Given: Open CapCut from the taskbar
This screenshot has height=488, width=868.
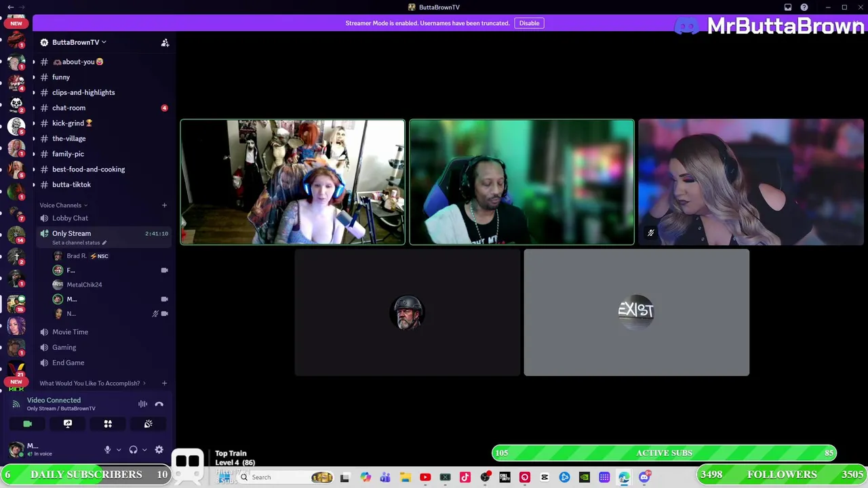Looking at the screenshot, I should (545, 477).
